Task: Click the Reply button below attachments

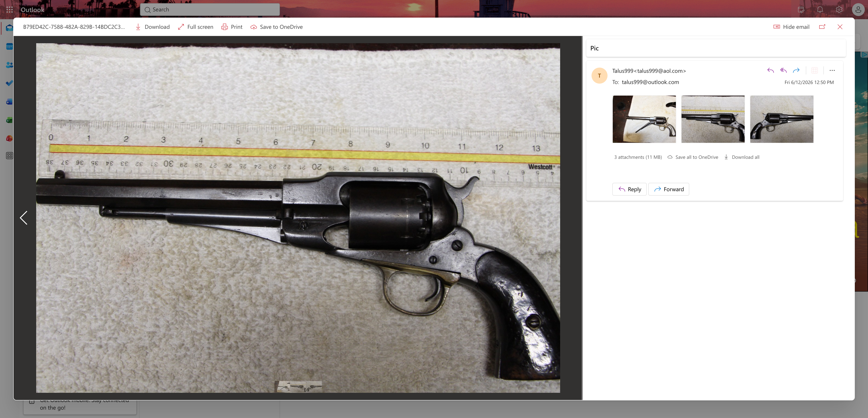Action: [x=630, y=189]
